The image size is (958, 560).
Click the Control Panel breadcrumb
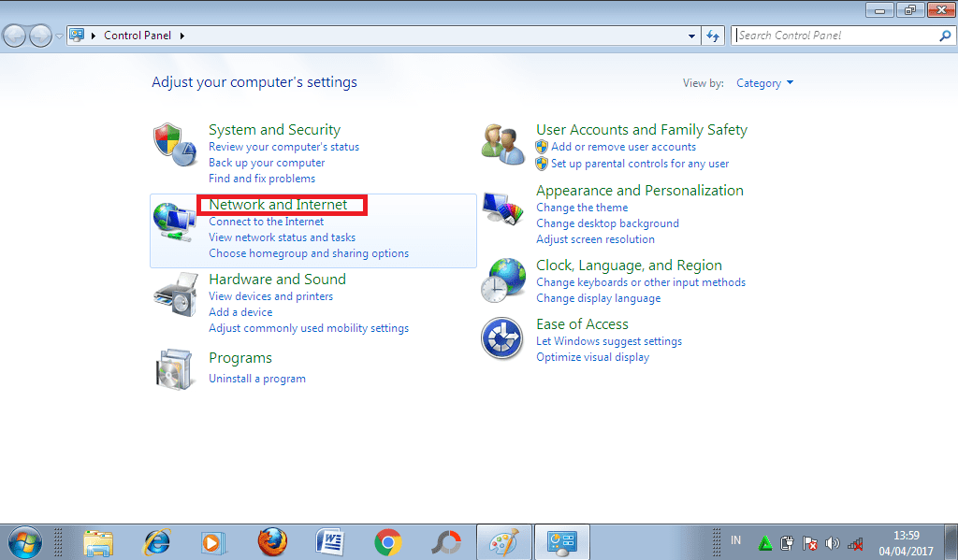138,36
